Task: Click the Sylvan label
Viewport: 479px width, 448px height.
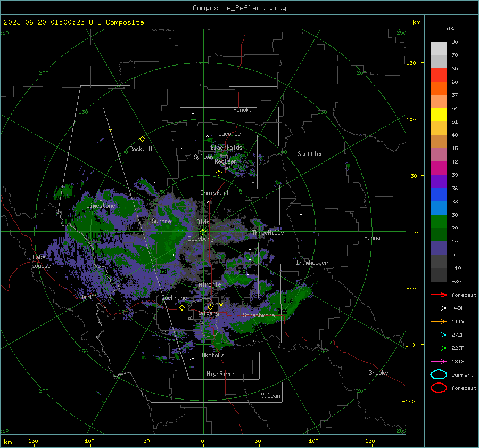Action: click(203, 157)
